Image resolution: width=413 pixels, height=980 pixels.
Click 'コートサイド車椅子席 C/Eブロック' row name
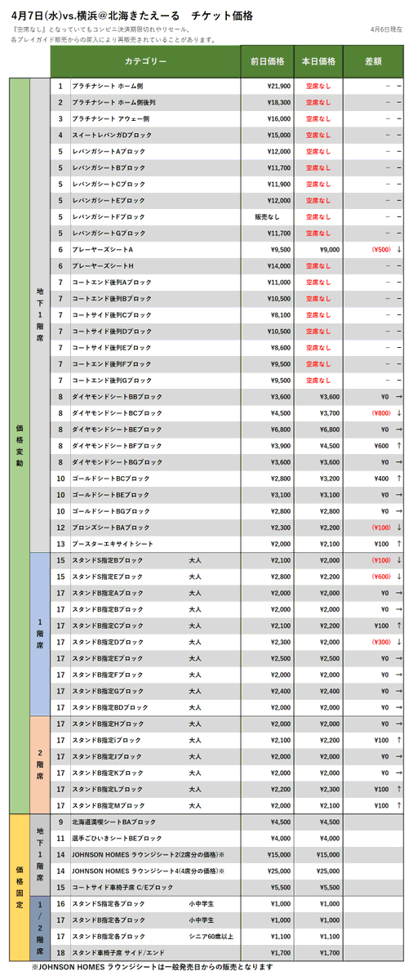[x=121, y=888]
